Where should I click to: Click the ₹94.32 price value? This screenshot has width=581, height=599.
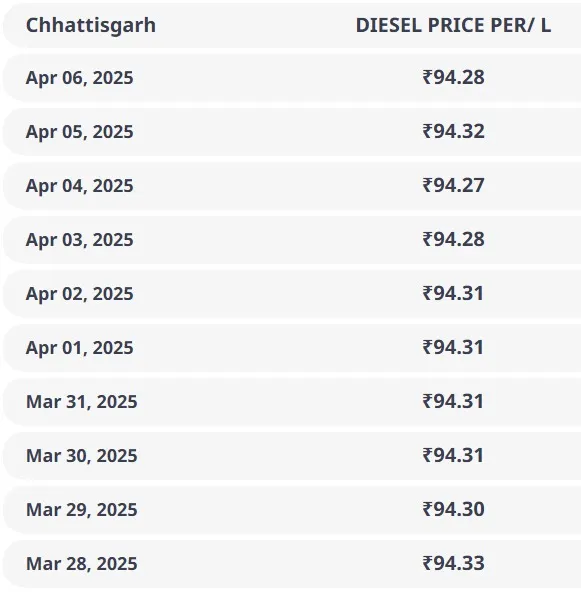coord(453,131)
